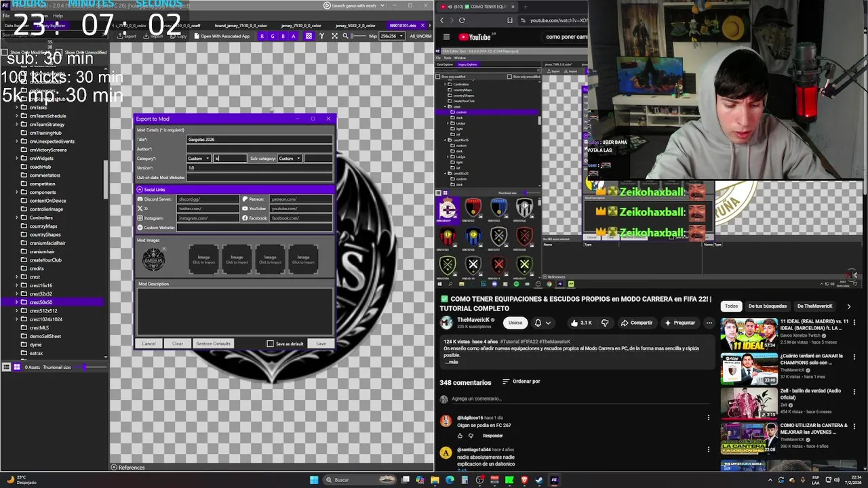The height and width of the screenshot is (488, 868).
Task: Click the Patreon icon in Social Links
Action: click(245, 199)
